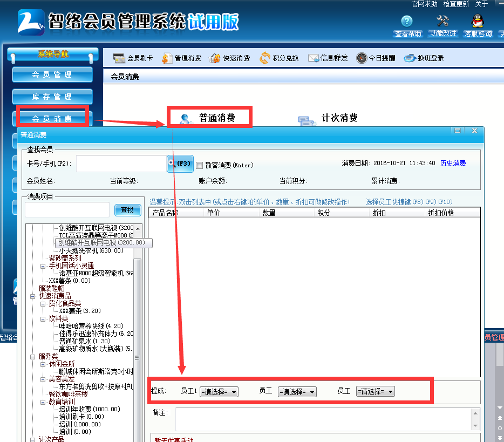Screen dimensions: 504x442
Task: Click the 智络 logo icon
Action: pyautogui.click(x=30, y=23)
